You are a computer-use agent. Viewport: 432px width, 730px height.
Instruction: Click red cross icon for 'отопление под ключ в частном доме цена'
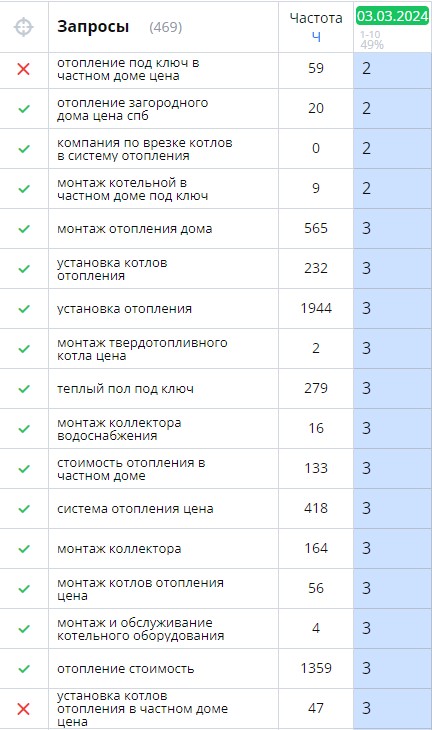(x=24, y=69)
